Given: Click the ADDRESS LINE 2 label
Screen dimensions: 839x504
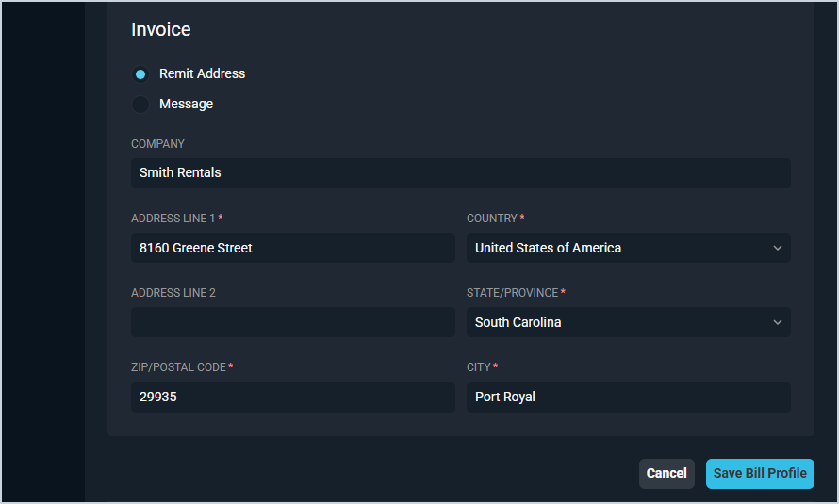Looking at the screenshot, I should (173, 293).
